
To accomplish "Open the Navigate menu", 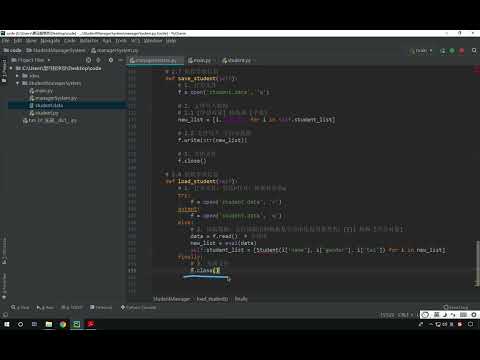I will coord(50,41).
